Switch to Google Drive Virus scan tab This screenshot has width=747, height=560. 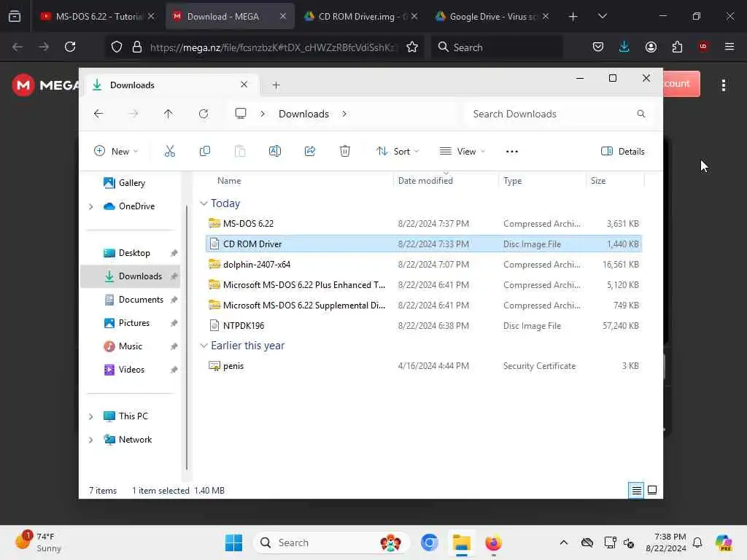point(492,16)
